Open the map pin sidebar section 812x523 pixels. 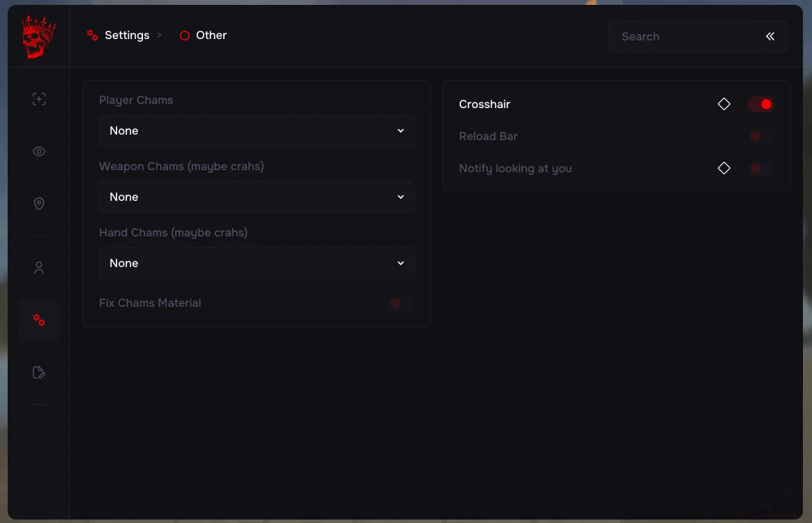tap(39, 204)
